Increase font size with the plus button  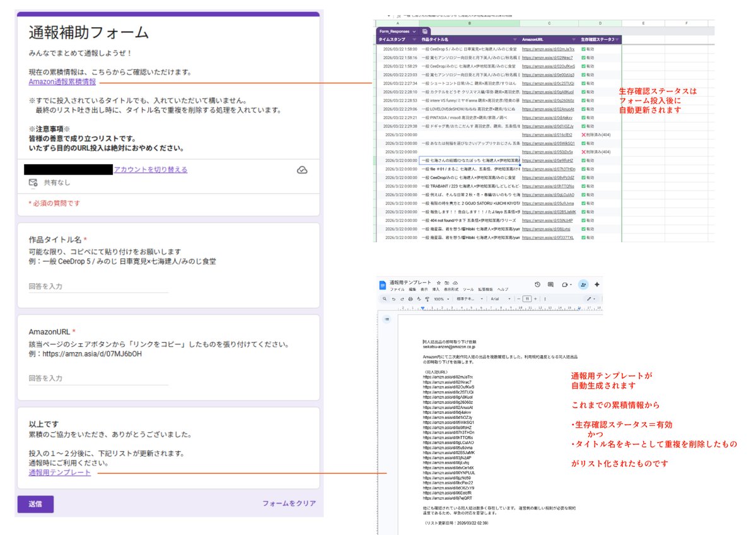(x=536, y=299)
